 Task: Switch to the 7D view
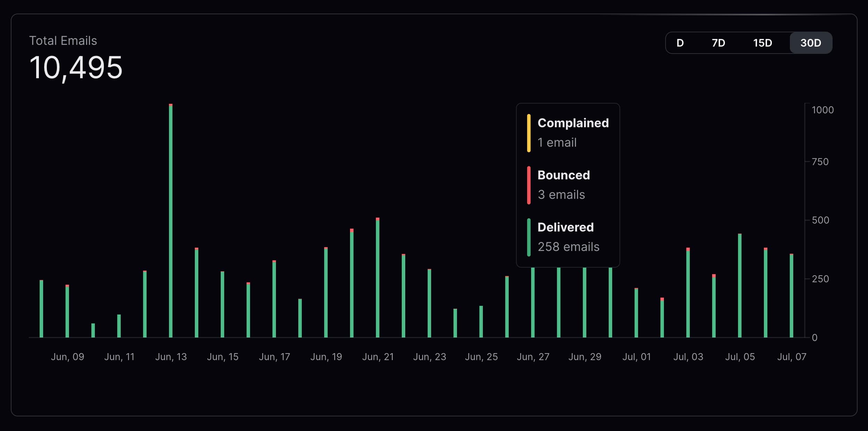click(x=717, y=43)
